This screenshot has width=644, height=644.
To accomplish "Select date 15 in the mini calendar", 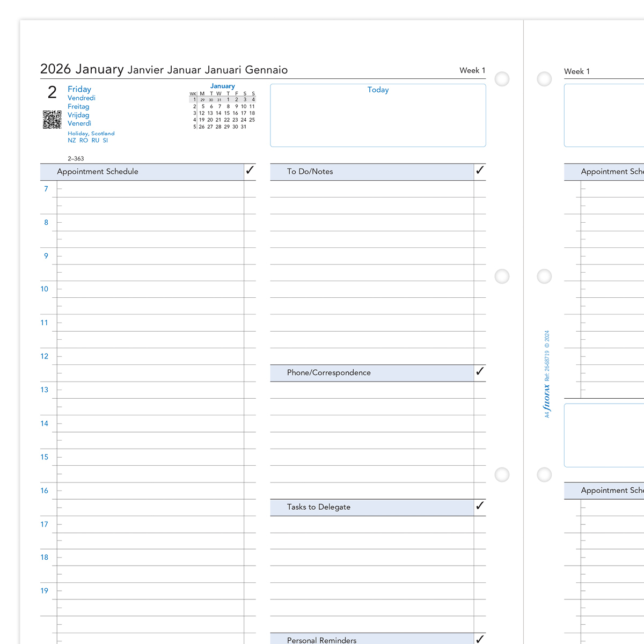I will tap(226, 113).
